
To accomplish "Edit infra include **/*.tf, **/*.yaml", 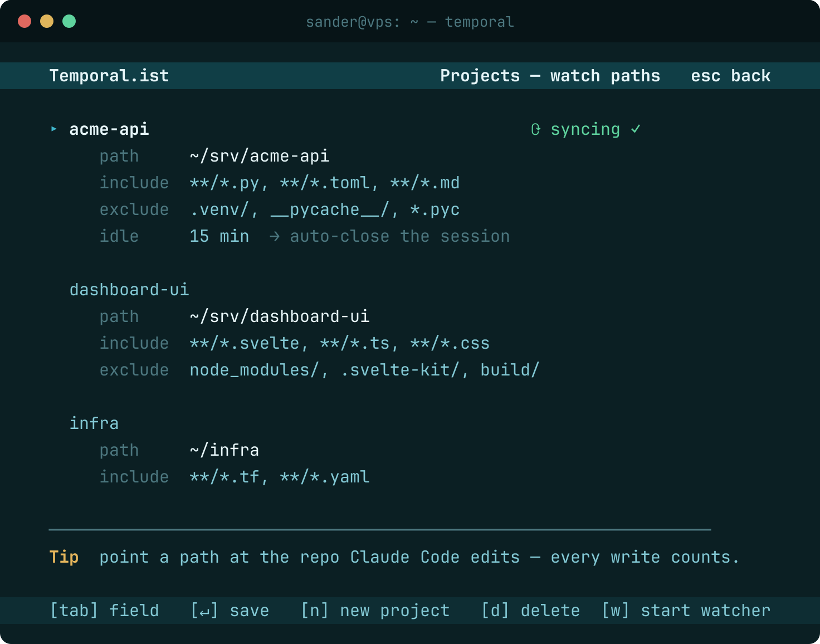I will 280,477.
